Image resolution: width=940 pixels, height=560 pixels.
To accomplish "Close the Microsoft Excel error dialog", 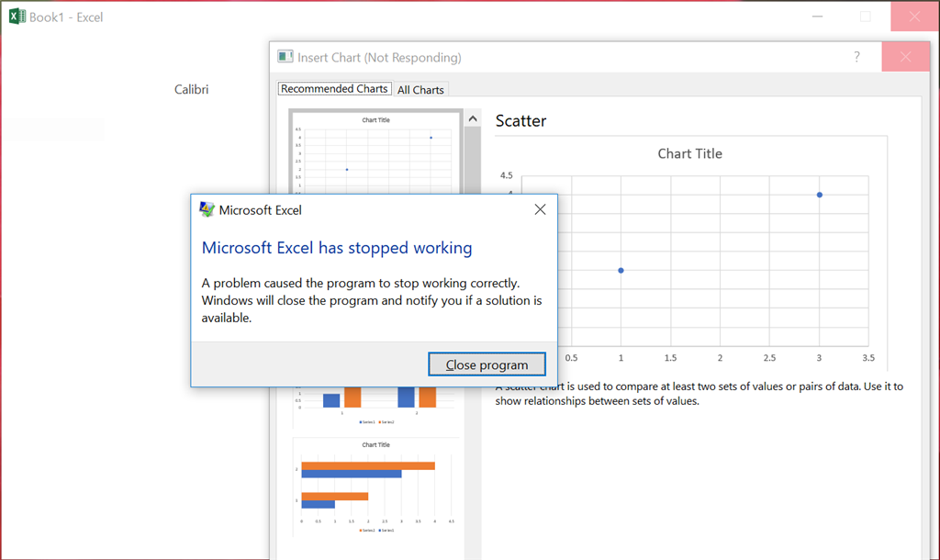I will coord(540,209).
